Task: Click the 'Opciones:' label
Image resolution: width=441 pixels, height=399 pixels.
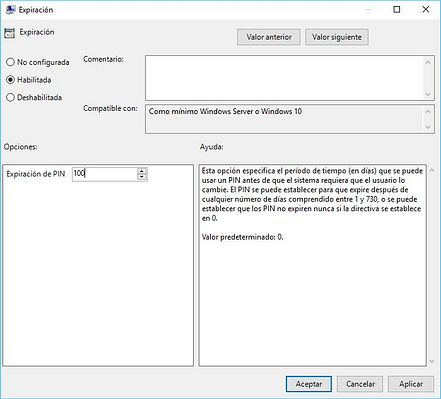Action: [x=20, y=147]
